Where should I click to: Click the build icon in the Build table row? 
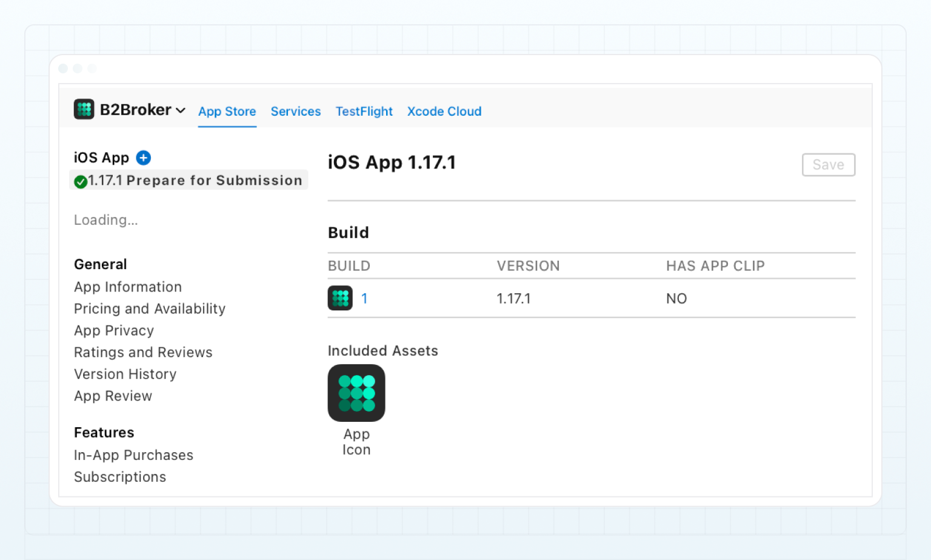pyautogui.click(x=340, y=298)
